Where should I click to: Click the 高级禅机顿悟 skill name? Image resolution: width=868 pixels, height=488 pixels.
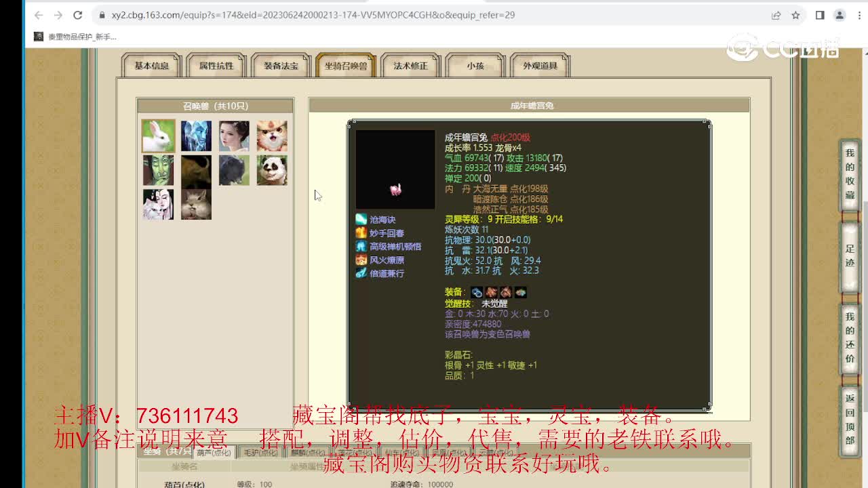[395, 247]
